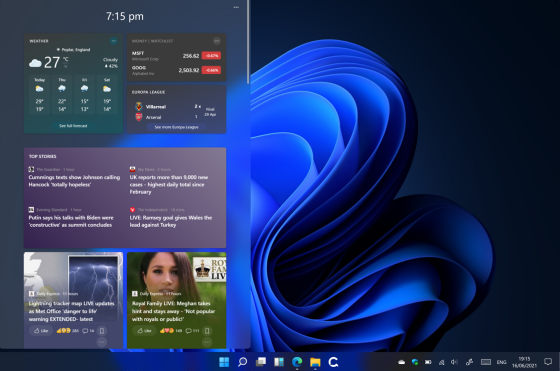Open weather widget options menu

(114, 41)
